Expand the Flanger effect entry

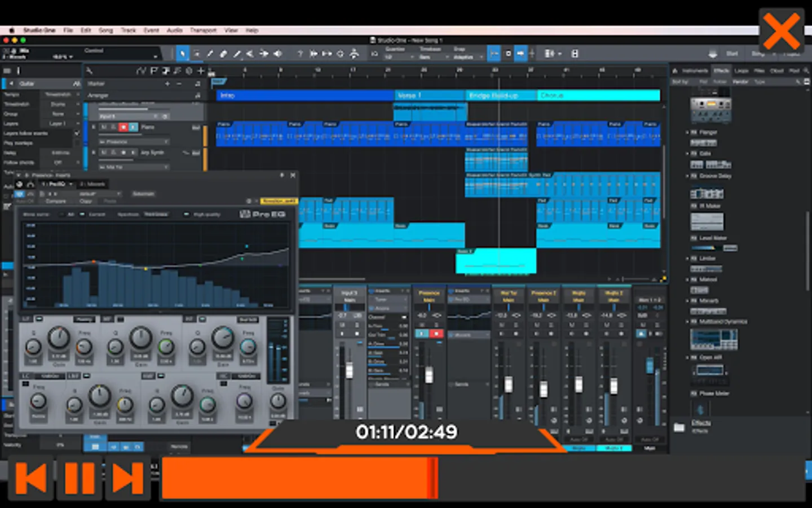point(688,132)
